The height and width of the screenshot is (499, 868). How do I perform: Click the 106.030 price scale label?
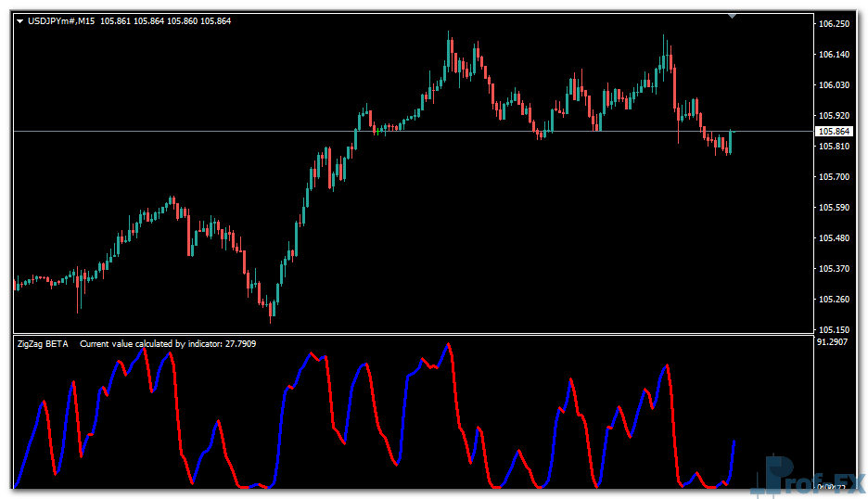click(835, 85)
